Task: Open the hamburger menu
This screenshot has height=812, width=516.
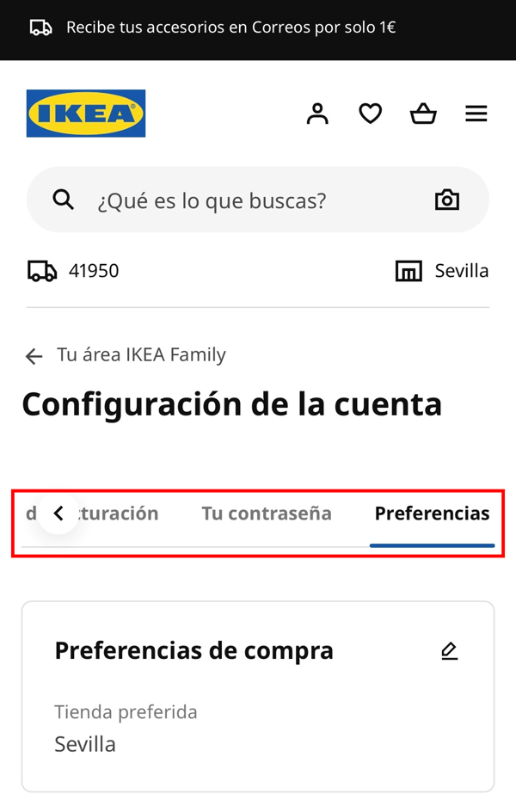Action: pos(476,114)
